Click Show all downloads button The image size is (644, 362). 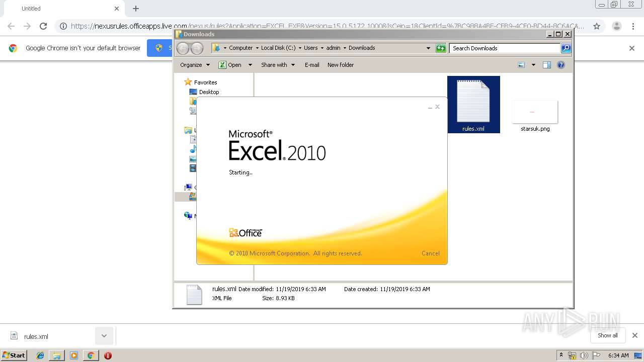pyautogui.click(x=608, y=335)
